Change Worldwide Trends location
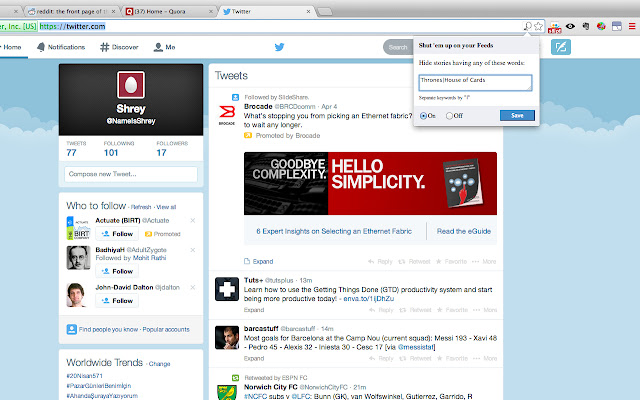The width and height of the screenshot is (640, 400). pyautogui.click(x=159, y=364)
